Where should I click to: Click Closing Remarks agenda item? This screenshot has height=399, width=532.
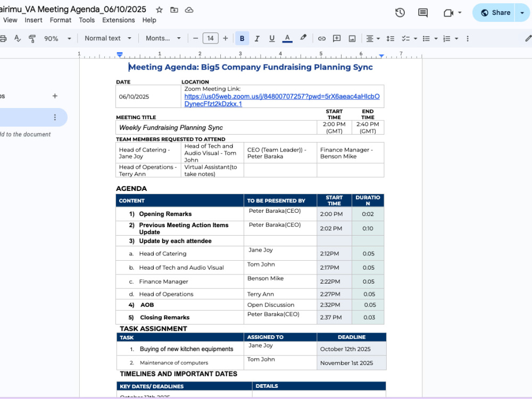click(x=164, y=318)
